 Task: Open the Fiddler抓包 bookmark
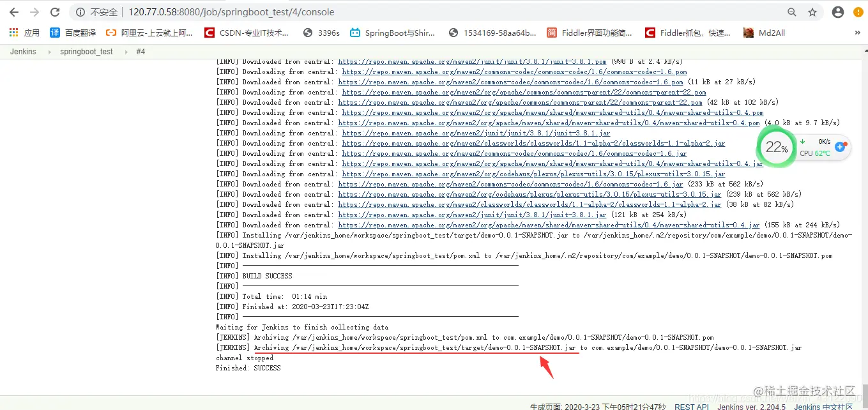click(688, 33)
